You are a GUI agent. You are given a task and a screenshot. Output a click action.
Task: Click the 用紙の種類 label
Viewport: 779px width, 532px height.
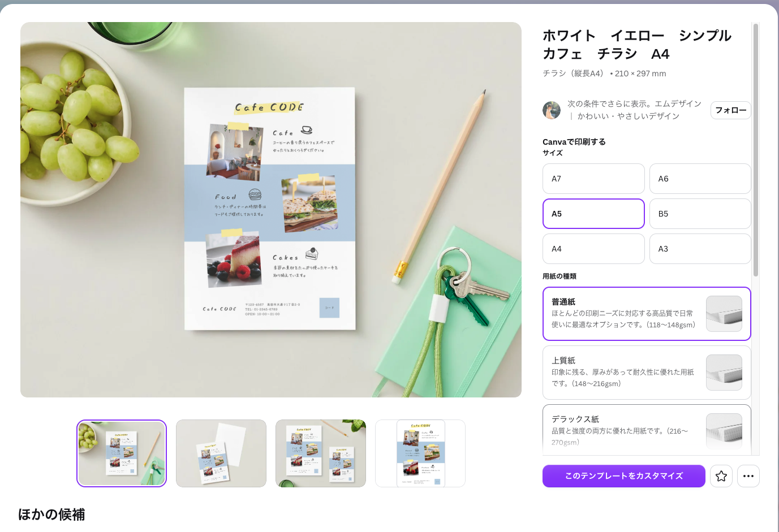pos(559,276)
